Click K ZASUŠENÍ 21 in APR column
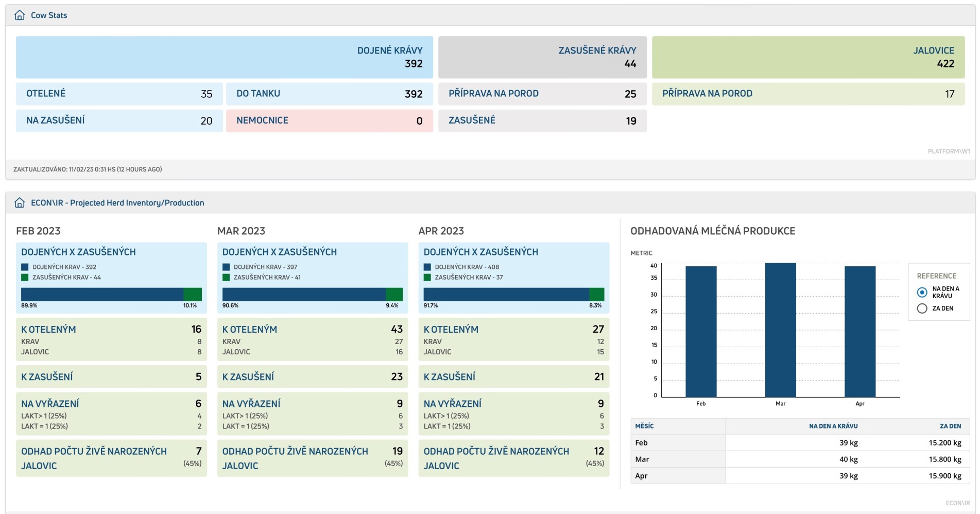The width and height of the screenshot is (980, 514). (514, 376)
